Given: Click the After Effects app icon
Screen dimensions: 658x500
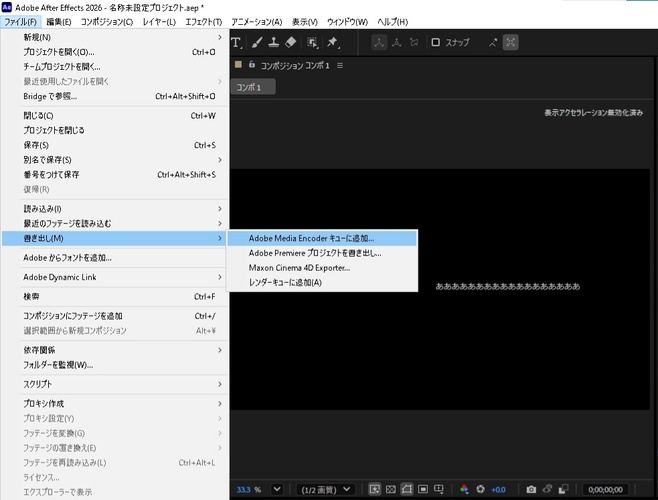Looking at the screenshot, I should (6, 7).
